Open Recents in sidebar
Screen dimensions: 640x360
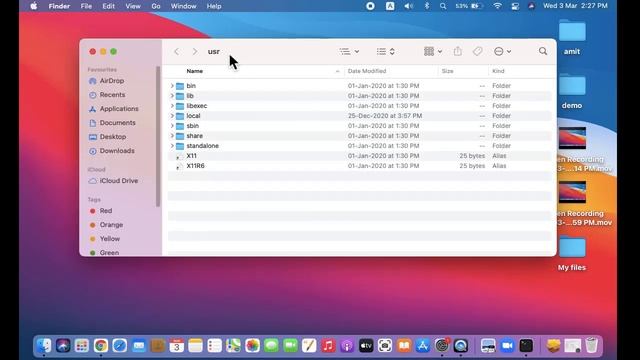click(x=107, y=95)
